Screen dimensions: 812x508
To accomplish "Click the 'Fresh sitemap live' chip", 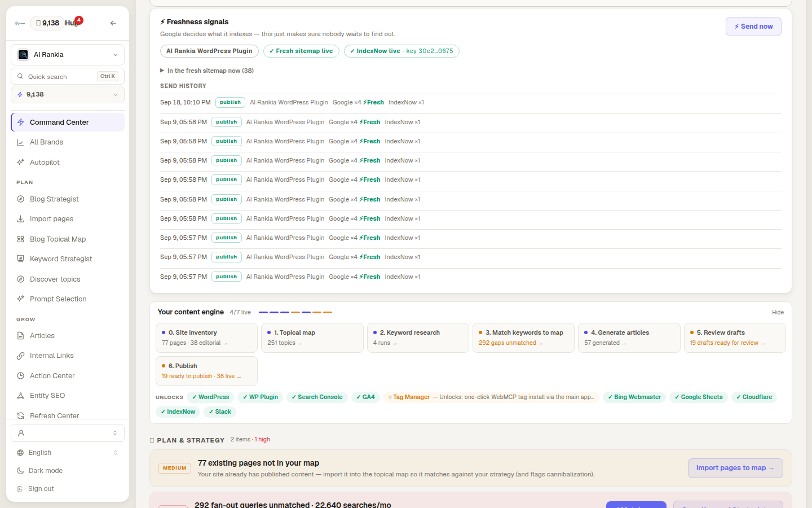I will [301, 51].
